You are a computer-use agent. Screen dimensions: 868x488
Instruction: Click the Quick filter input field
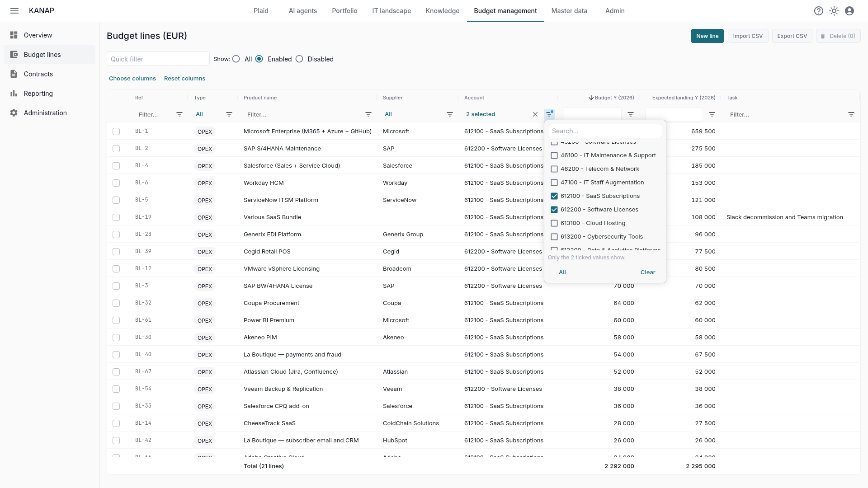point(158,59)
